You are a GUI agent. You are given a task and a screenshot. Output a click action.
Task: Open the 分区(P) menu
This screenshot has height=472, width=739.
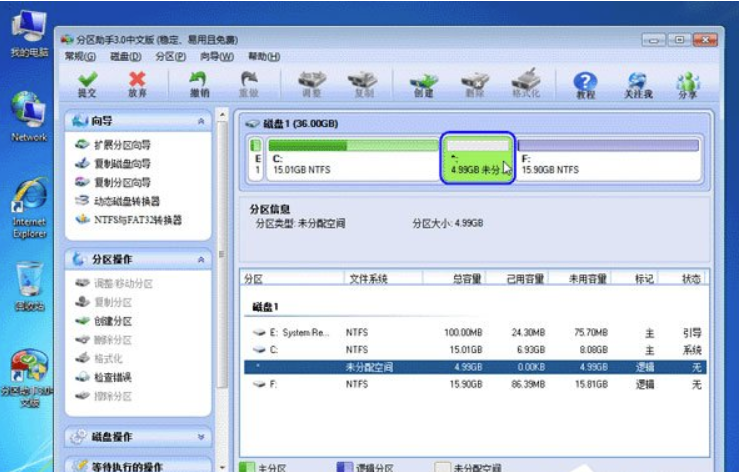pyautogui.click(x=171, y=57)
